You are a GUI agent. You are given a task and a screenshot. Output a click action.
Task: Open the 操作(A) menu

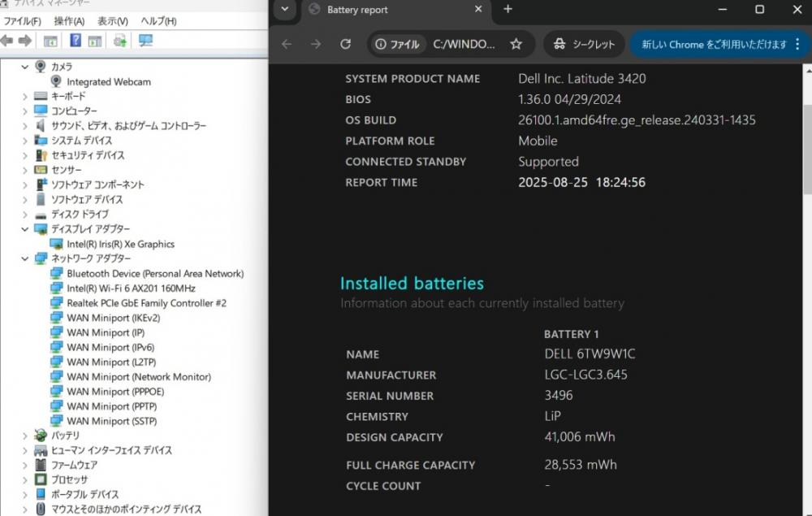[x=69, y=21]
